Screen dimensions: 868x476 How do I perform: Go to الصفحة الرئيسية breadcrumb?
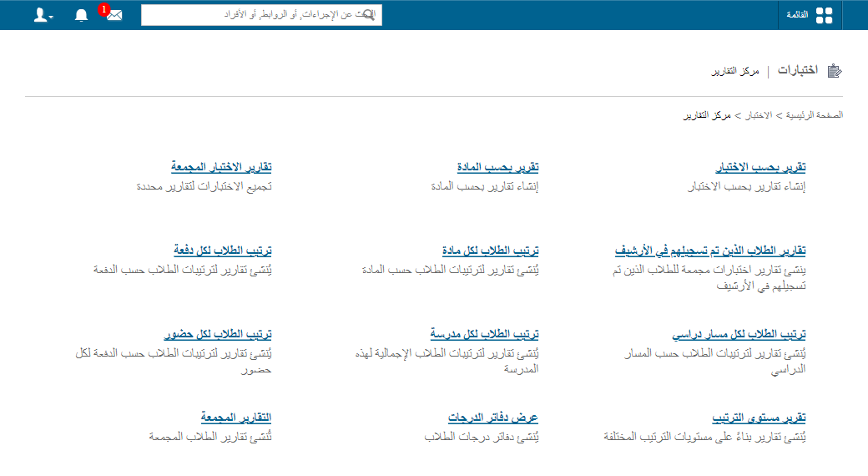[x=814, y=115]
